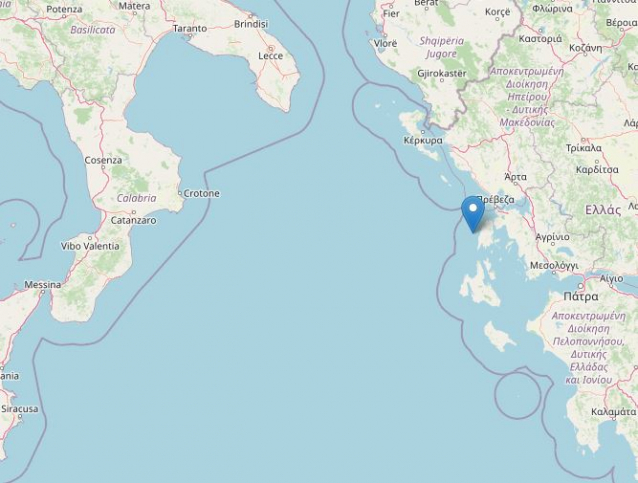
Task: Click the Πρέβεζα city label
Action: tap(496, 200)
